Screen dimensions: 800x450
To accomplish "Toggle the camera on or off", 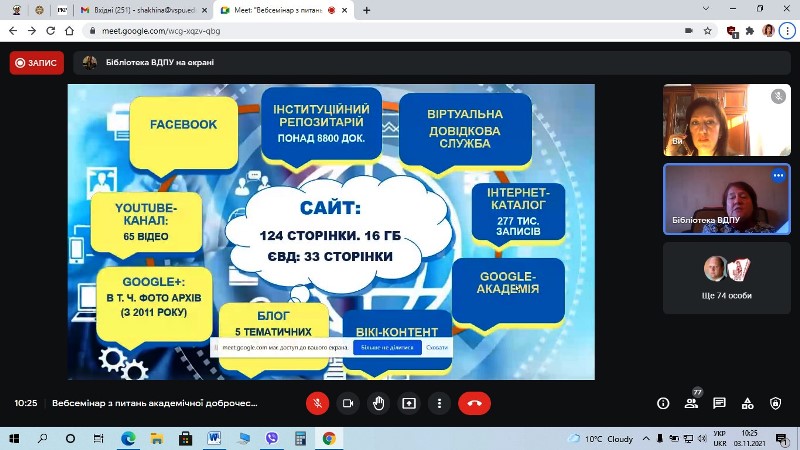I will click(348, 403).
